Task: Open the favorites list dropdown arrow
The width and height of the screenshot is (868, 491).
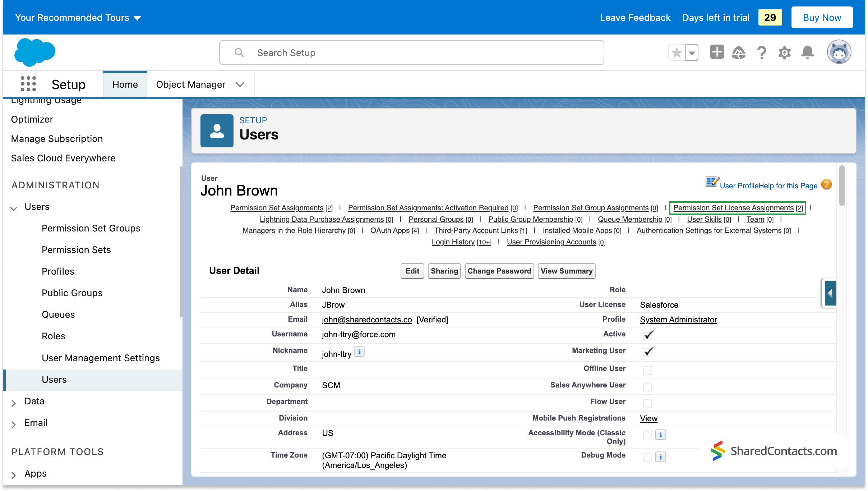Action: (692, 53)
